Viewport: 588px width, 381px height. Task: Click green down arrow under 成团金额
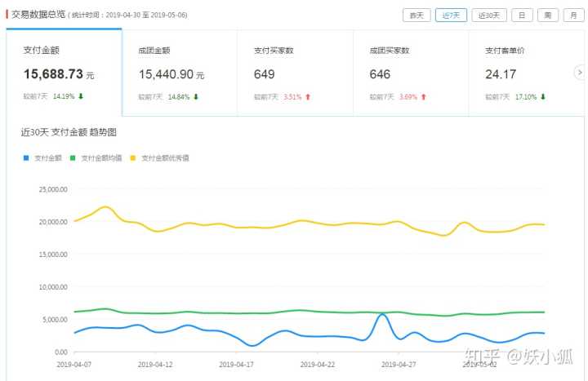[196, 96]
